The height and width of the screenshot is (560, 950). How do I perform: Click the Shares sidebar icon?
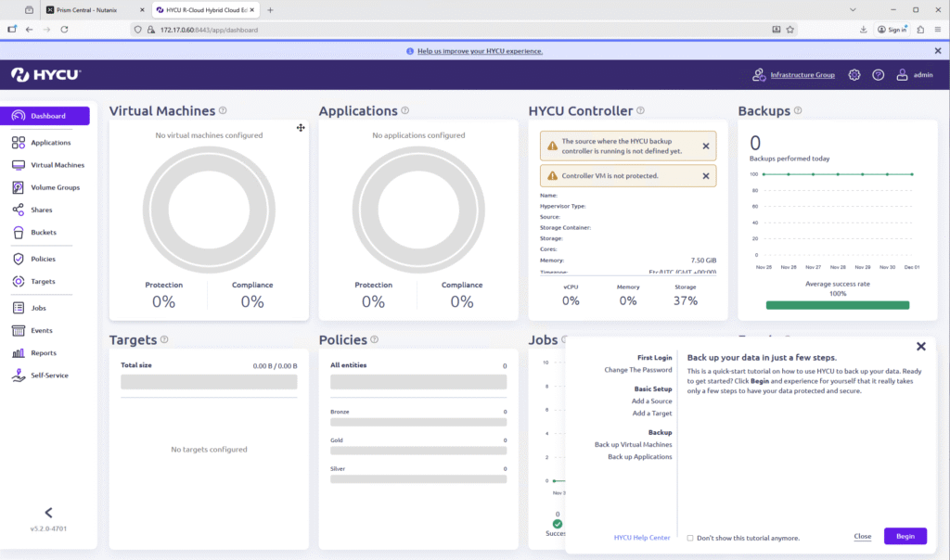click(x=19, y=210)
